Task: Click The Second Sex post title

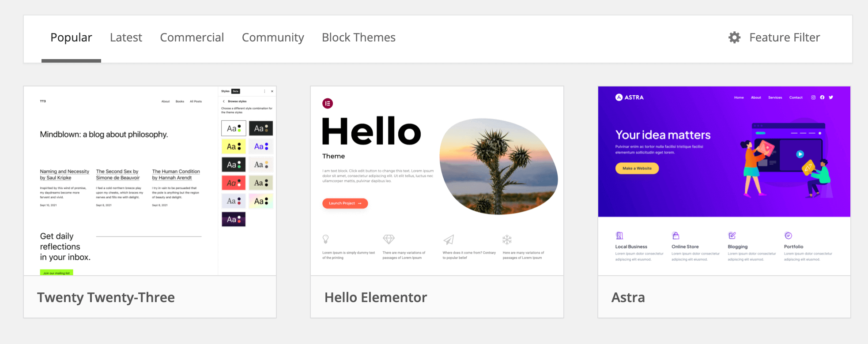Action: click(x=118, y=175)
